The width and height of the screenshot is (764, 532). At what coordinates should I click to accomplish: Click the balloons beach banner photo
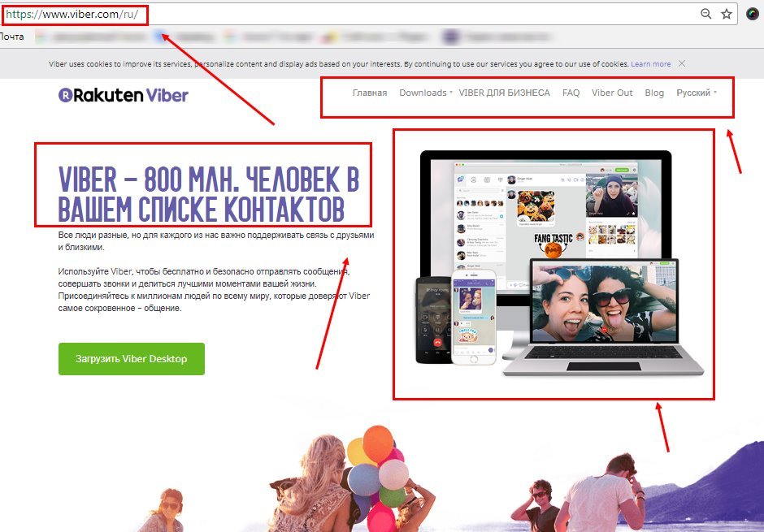(x=382, y=469)
